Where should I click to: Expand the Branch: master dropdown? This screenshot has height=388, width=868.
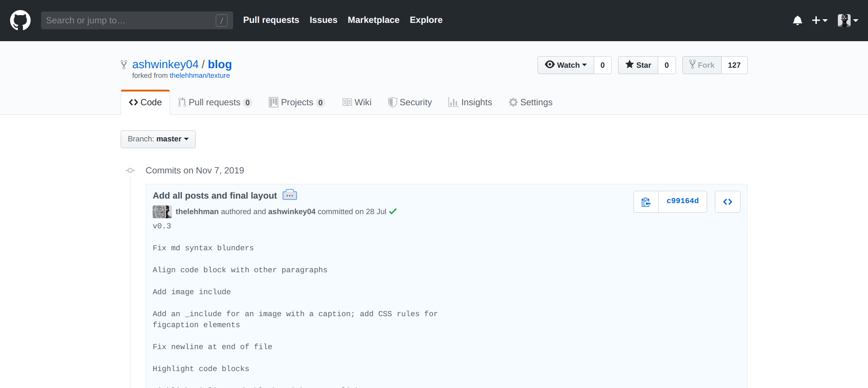tap(158, 139)
